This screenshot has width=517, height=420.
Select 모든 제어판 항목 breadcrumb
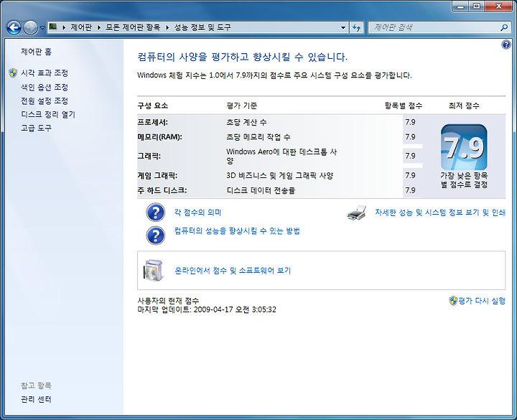click(133, 27)
